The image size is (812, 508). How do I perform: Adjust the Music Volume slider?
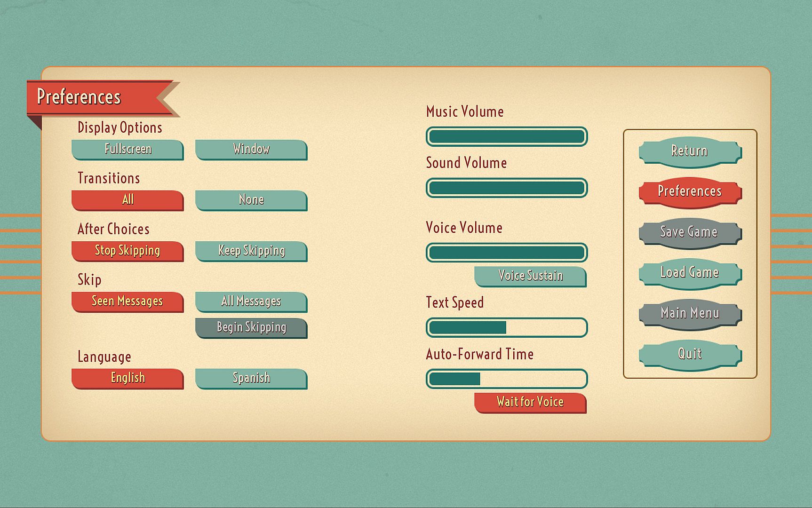pyautogui.click(x=507, y=136)
